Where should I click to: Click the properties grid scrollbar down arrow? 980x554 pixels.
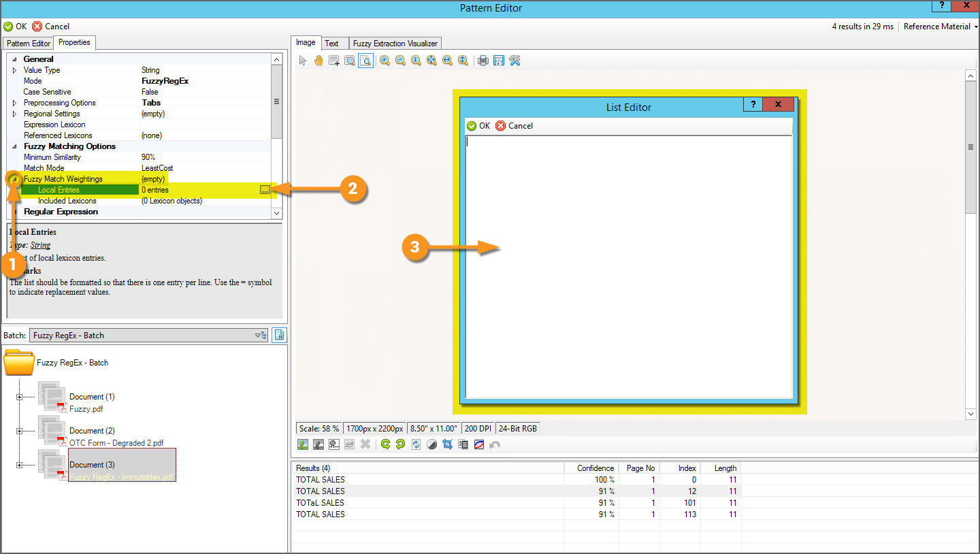[276, 213]
